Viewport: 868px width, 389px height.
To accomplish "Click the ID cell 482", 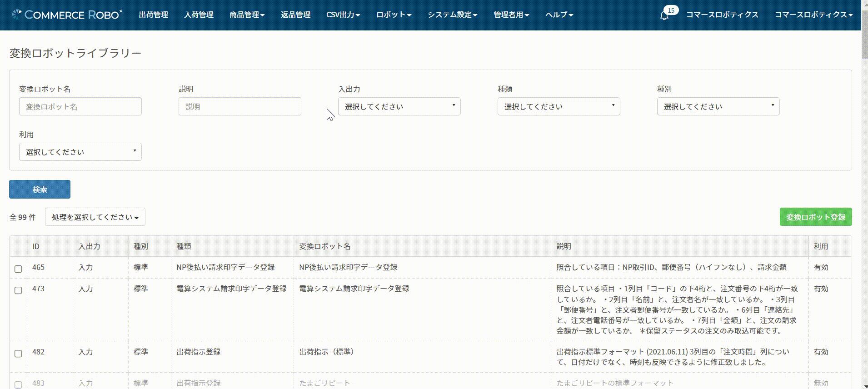I will coord(38,352).
